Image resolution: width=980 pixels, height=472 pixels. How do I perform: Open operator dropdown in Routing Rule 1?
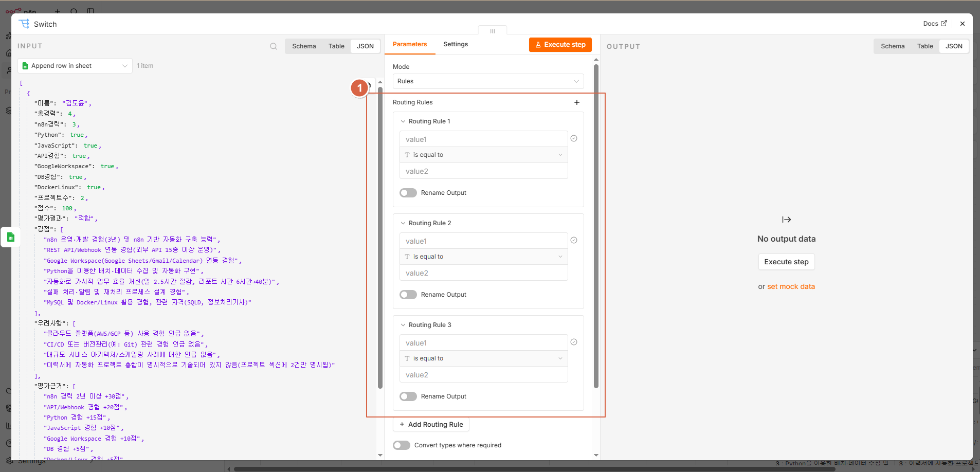pos(483,155)
